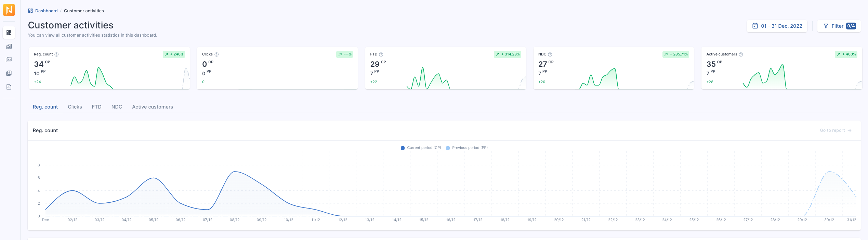Image resolution: width=868 pixels, height=240 pixels.
Task: Open the bar chart report icon in the sidebar
Action: (9, 87)
